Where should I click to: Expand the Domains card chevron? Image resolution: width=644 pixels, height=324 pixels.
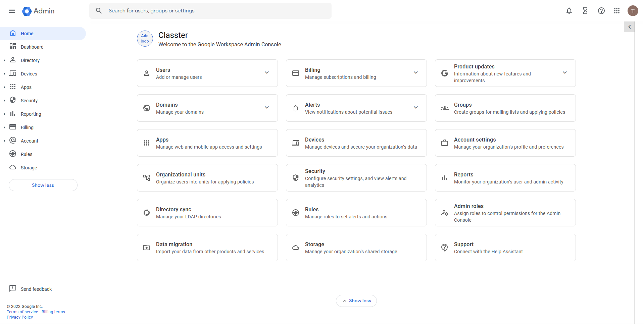point(267,107)
